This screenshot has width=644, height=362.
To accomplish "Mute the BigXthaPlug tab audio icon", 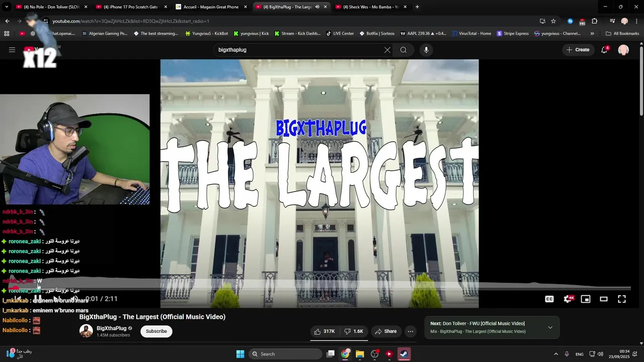I will pos(317,7).
